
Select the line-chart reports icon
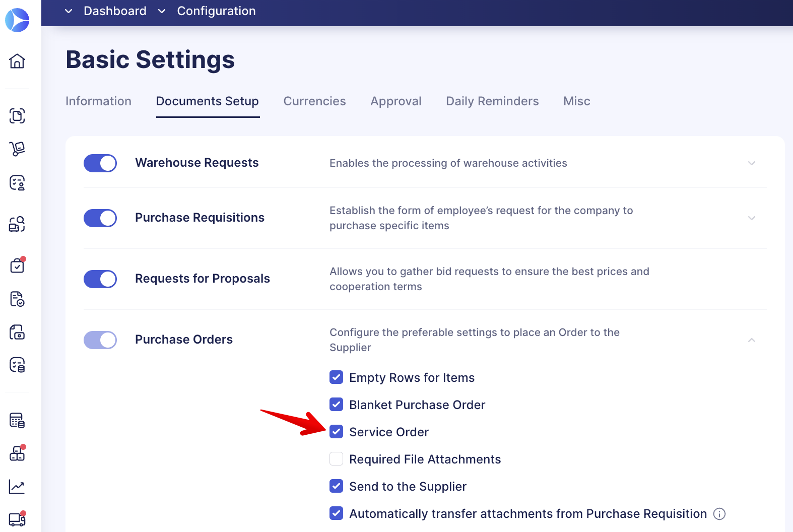pos(17,487)
